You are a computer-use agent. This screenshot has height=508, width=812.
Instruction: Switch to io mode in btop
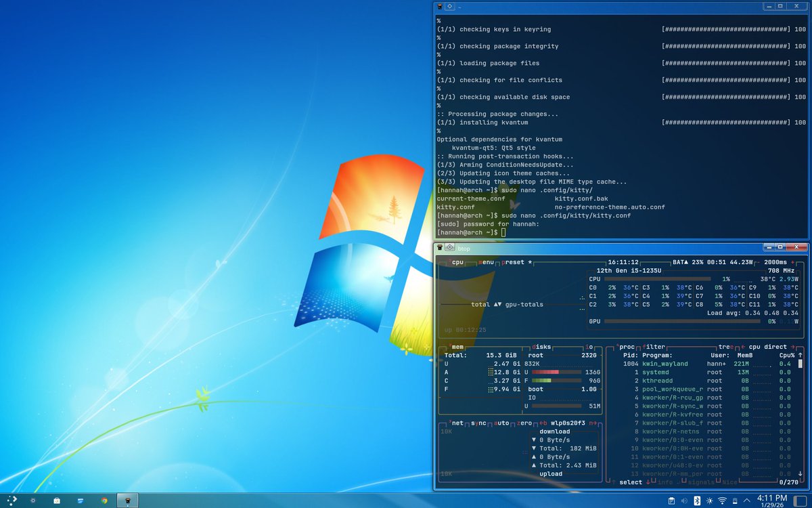(589, 347)
